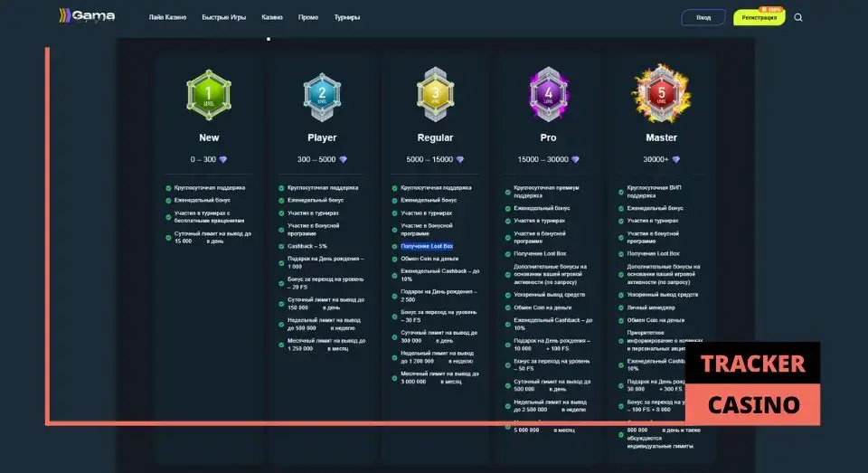This screenshot has width=868, height=473.
Task: Click the checkmark beside Получение Loot Box in Regular
Action: coord(395,247)
